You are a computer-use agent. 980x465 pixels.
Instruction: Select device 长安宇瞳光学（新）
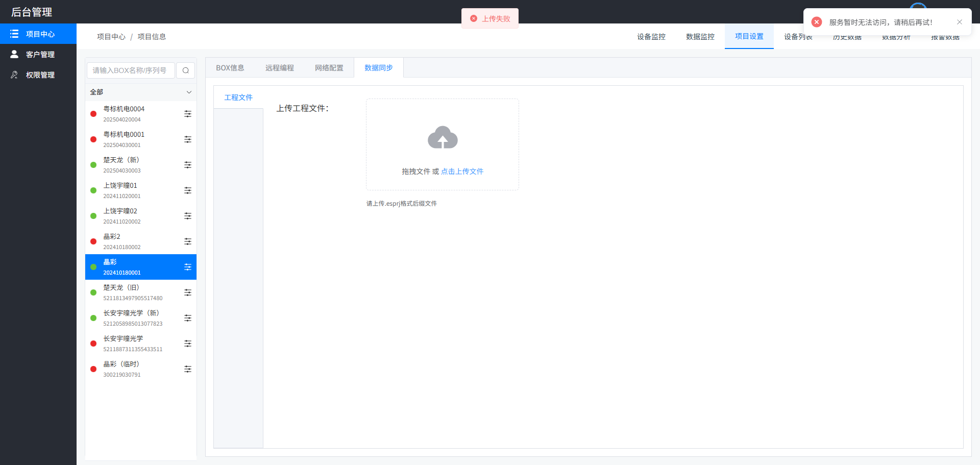tap(141, 318)
